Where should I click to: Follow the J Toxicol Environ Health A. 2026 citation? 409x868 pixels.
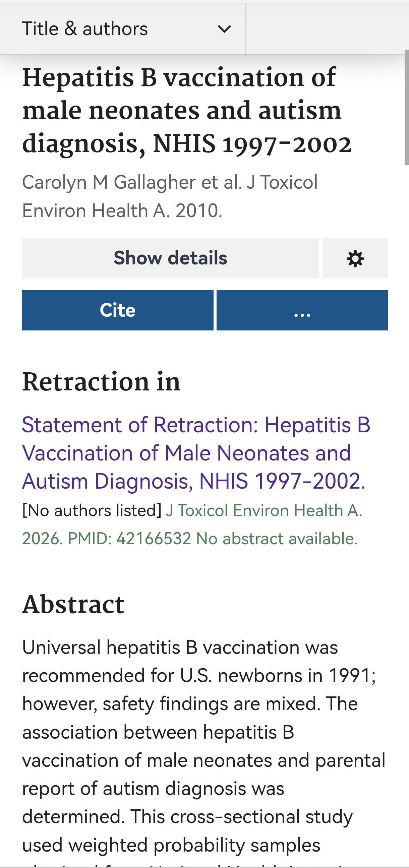click(x=264, y=510)
